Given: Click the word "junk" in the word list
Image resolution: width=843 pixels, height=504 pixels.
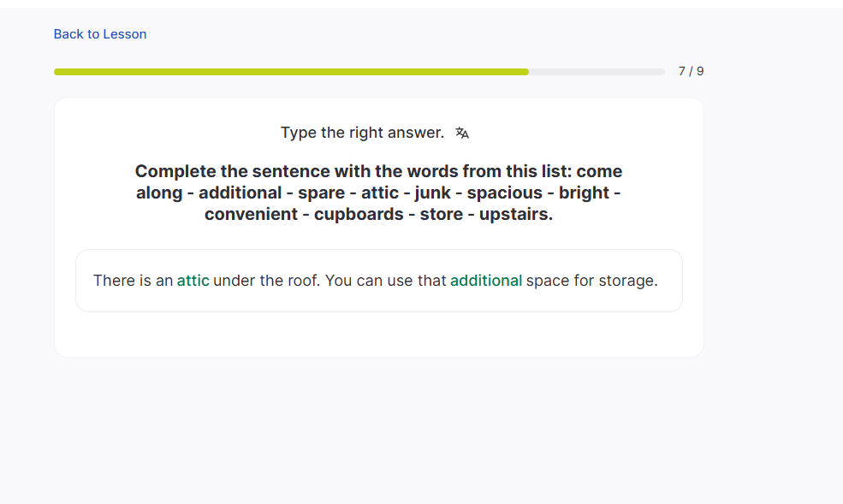Looking at the screenshot, I should point(432,193).
